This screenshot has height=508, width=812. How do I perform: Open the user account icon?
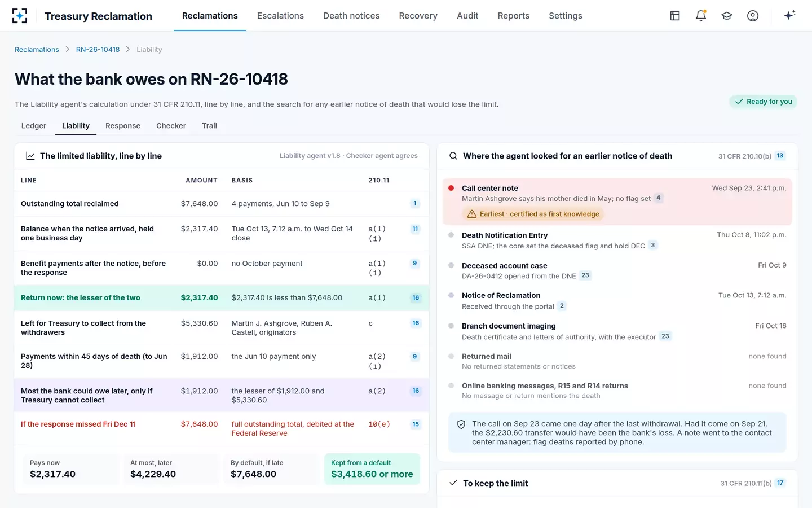coord(753,16)
